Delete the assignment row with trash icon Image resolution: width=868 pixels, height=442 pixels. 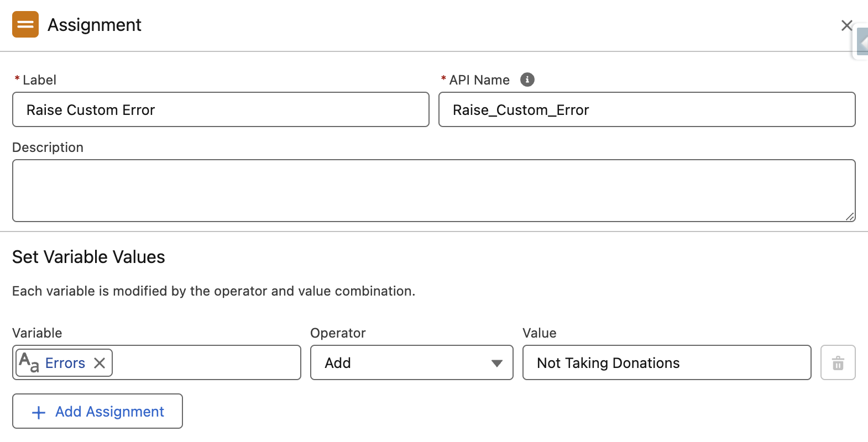tap(838, 363)
